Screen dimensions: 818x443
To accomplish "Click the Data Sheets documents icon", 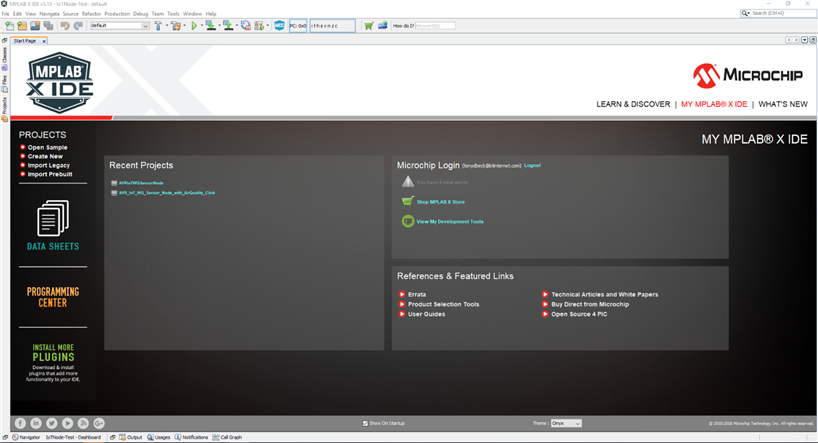I will tap(53, 218).
